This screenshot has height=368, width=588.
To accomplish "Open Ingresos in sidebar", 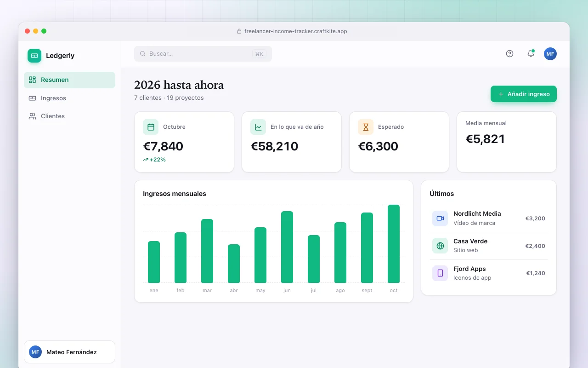I will click(69, 98).
